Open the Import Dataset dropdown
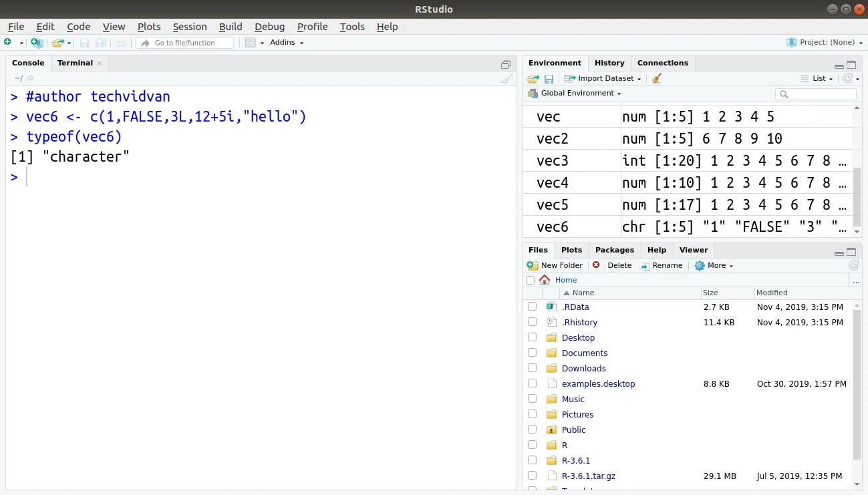Viewport: 868px width, 495px height. pyautogui.click(x=602, y=78)
